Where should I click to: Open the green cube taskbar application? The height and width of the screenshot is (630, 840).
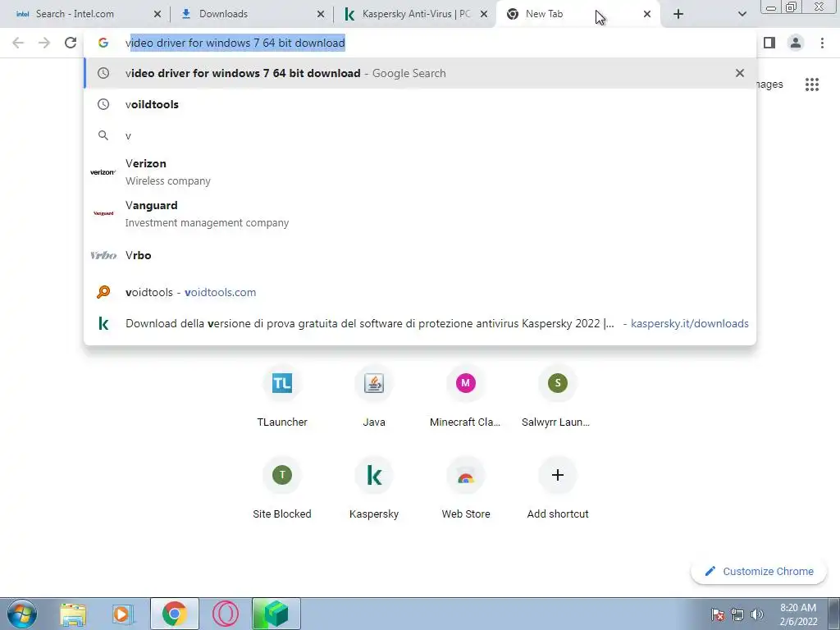pos(276,614)
